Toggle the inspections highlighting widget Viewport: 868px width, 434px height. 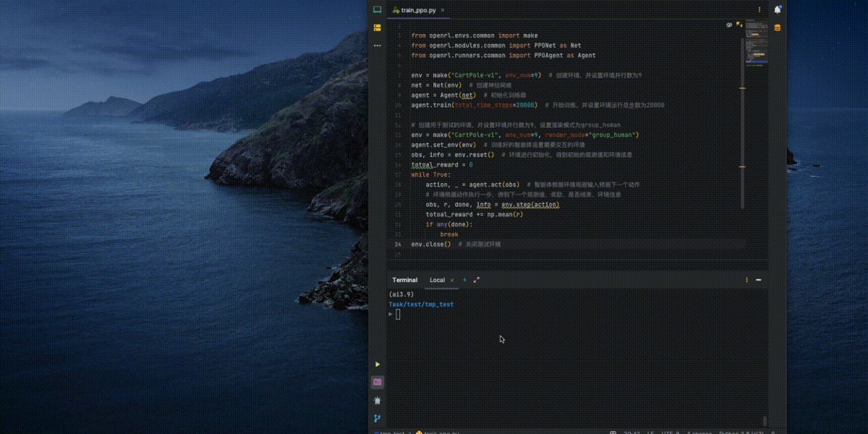[x=739, y=25]
